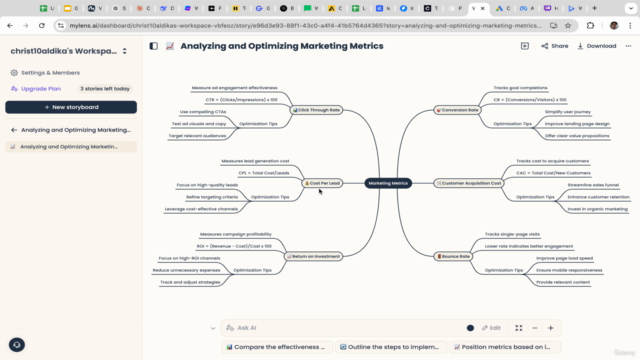Select the Customer Acquisition Cost node
Image resolution: width=640 pixels, height=360 pixels.
point(469,183)
